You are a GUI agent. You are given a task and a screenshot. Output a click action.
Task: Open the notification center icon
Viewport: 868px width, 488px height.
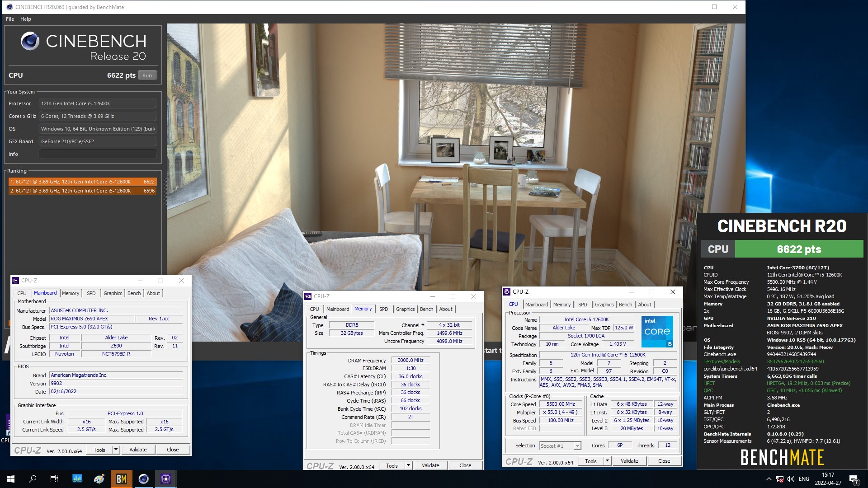pyautogui.click(x=854, y=479)
